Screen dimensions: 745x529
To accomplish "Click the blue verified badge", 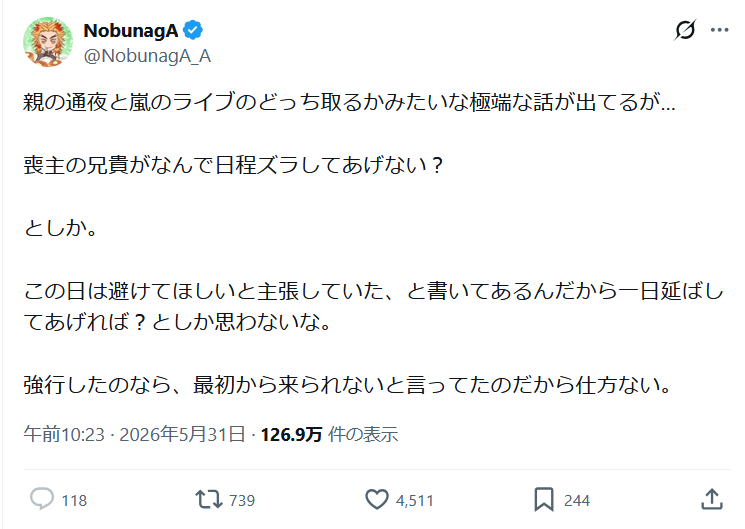I will [193, 30].
